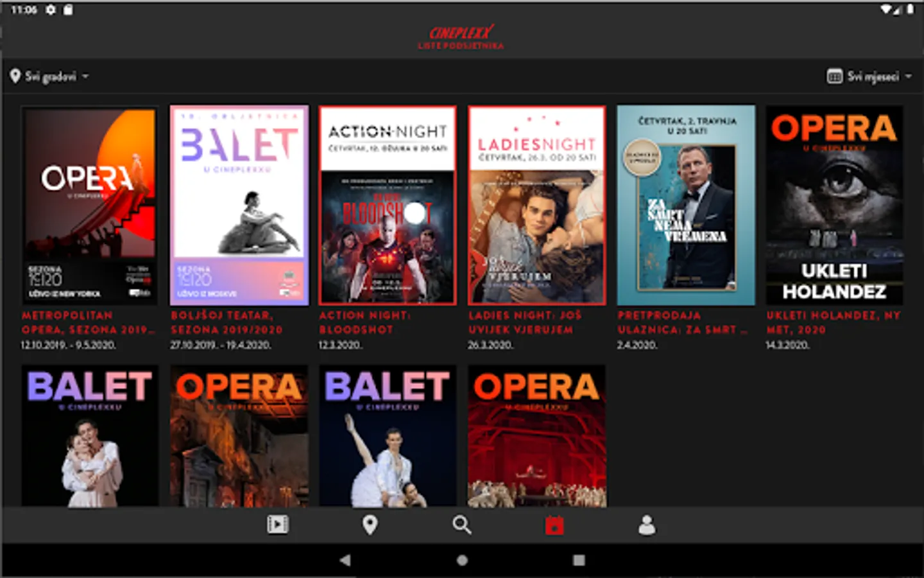
Task: Open the search magnifier tab
Action: (x=462, y=525)
